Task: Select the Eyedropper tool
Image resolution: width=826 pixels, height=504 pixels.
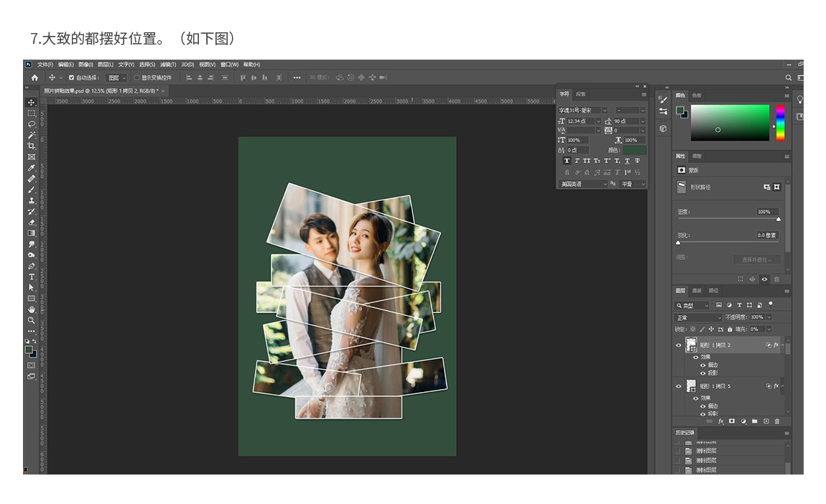Action: point(32,168)
